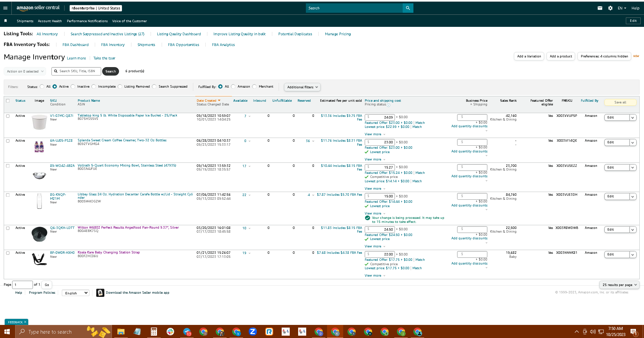Open the hamburger navigation menu
The image size is (644, 338).
pos(5,8)
